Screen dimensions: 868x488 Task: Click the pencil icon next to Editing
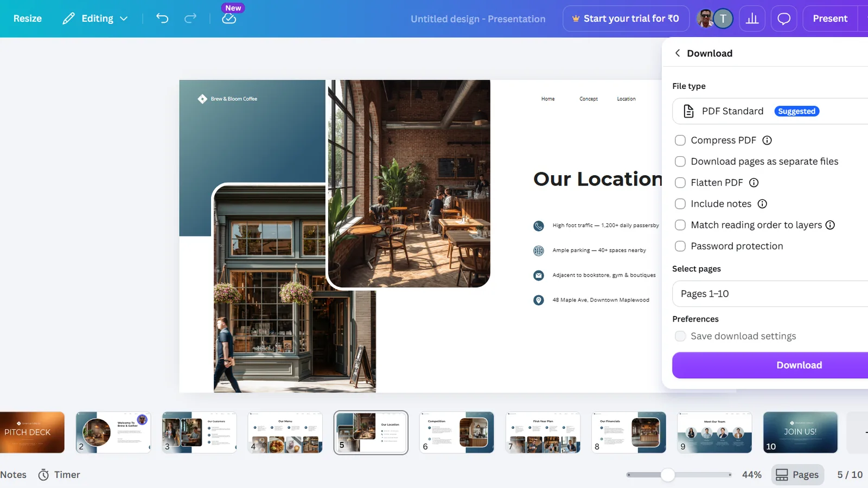click(x=68, y=18)
